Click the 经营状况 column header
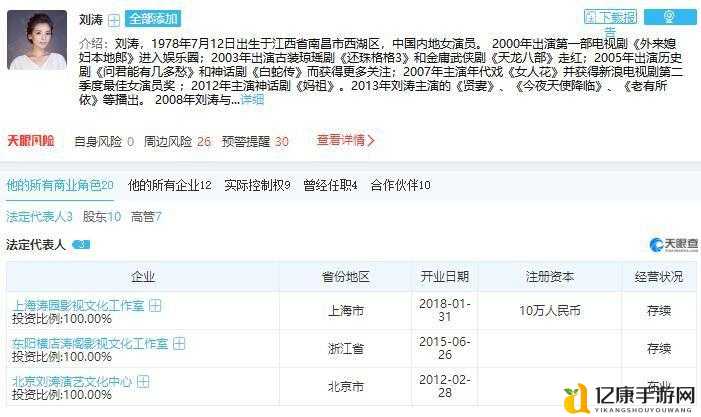This screenshot has width=701, height=417. pyautogui.click(x=659, y=277)
